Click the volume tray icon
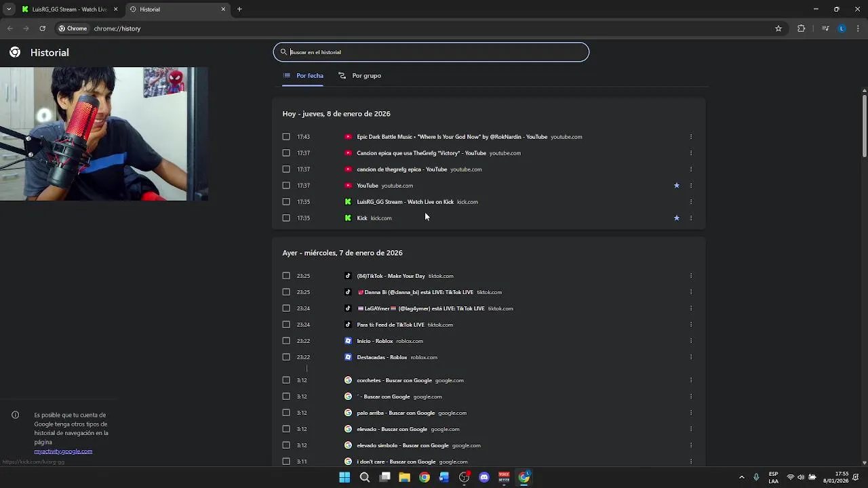This screenshot has width=868, height=488. pyautogui.click(x=801, y=477)
